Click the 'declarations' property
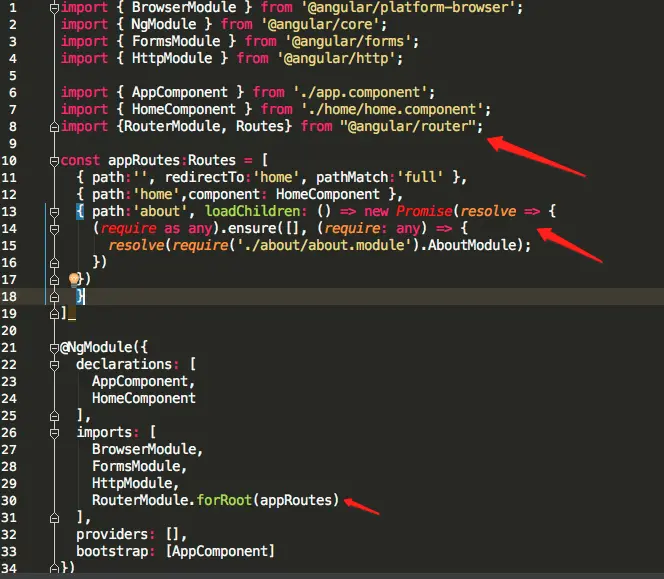This screenshot has height=579, width=664. (124, 364)
